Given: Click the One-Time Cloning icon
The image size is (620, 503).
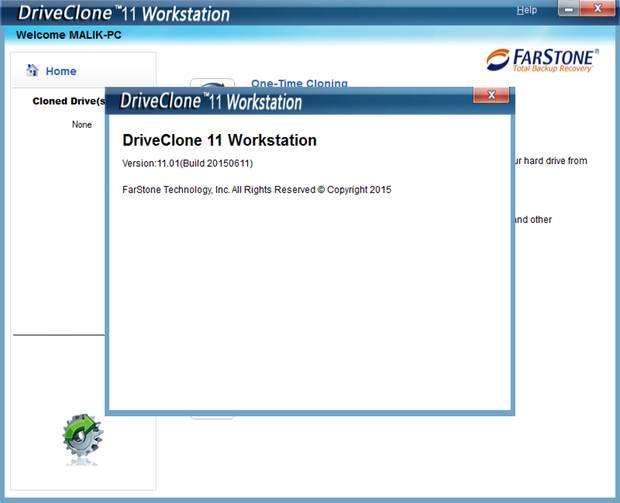Looking at the screenshot, I should [212, 83].
